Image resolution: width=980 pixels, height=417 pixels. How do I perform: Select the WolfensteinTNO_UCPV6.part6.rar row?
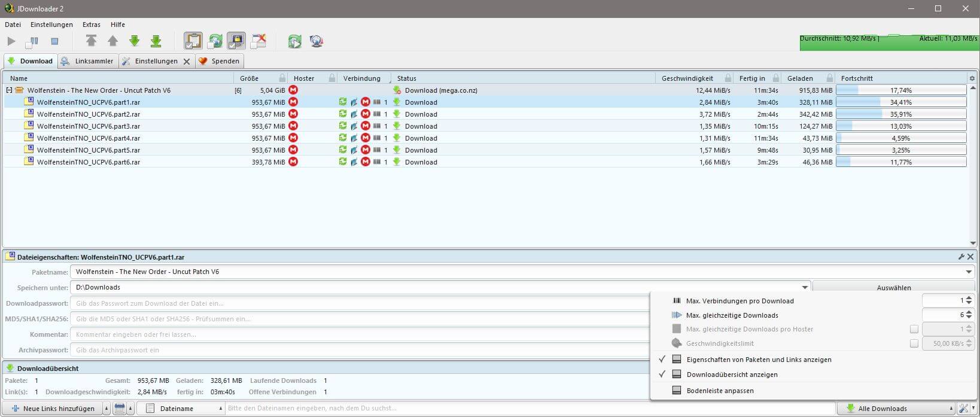click(x=486, y=162)
